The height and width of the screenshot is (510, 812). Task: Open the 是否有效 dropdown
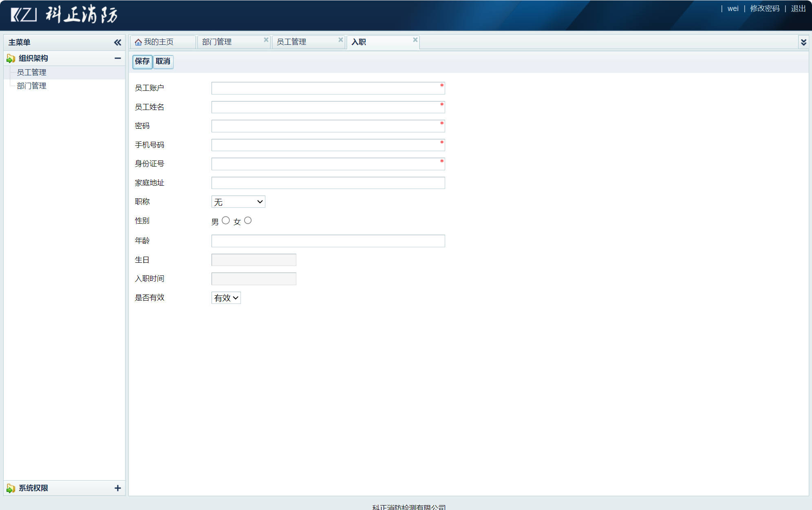tap(226, 298)
